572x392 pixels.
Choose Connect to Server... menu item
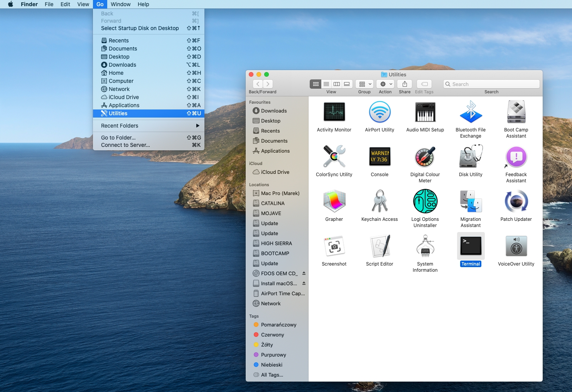tap(148, 145)
